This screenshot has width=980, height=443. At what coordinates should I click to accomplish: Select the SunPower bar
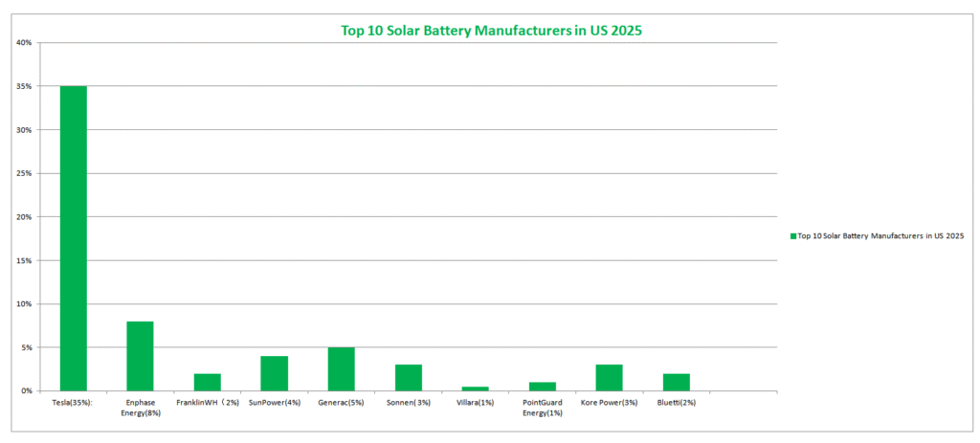pyautogui.click(x=275, y=374)
